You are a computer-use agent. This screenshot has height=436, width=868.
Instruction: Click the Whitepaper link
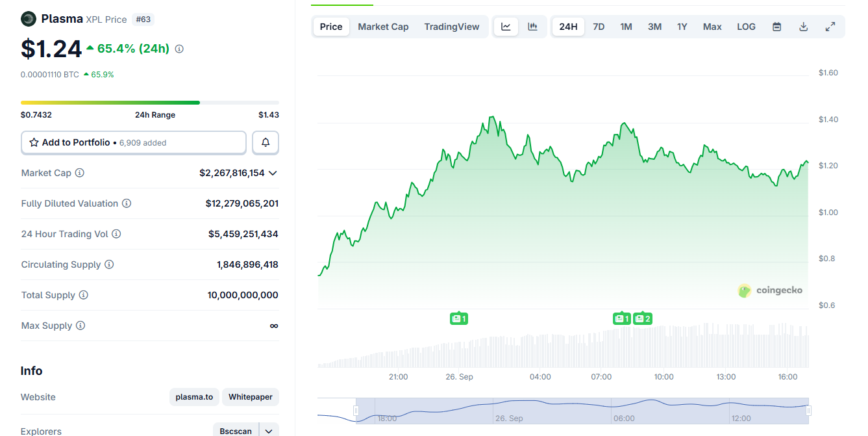point(250,396)
